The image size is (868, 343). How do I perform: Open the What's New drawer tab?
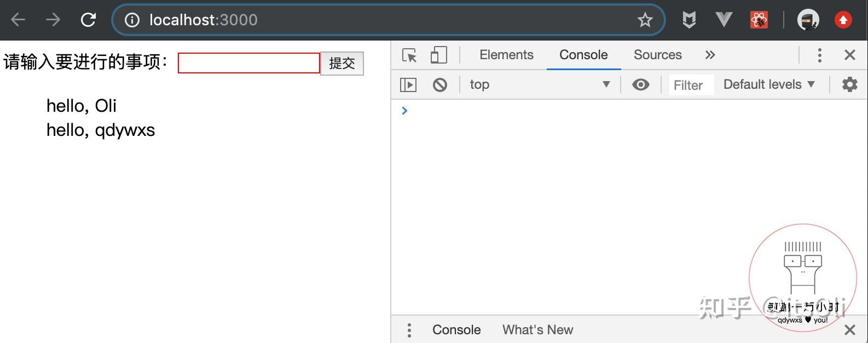click(x=537, y=330)
